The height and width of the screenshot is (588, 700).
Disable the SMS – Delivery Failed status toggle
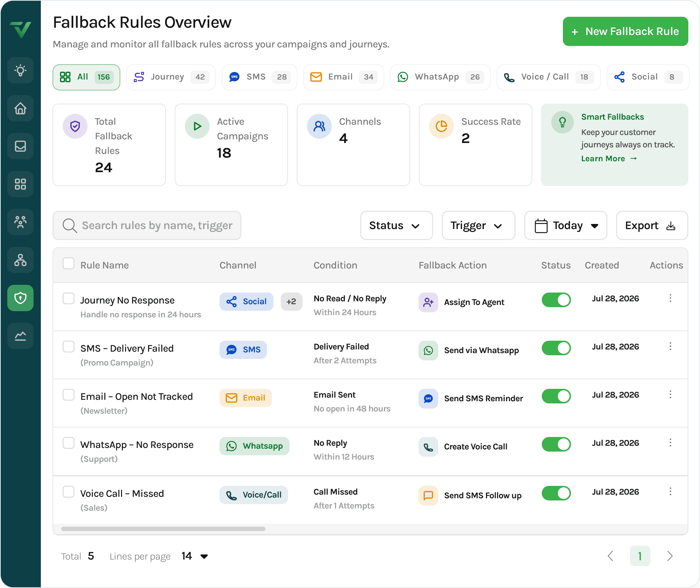(x=556, y=348)
